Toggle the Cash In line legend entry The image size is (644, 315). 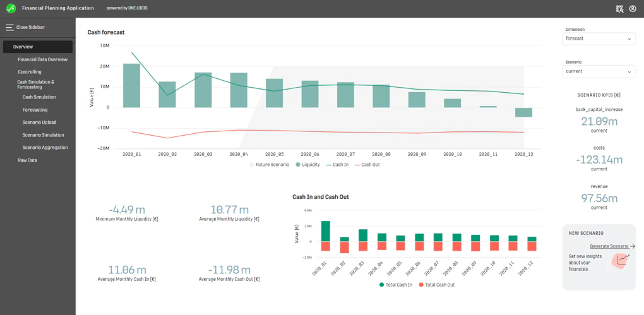[x=337, y=165]
